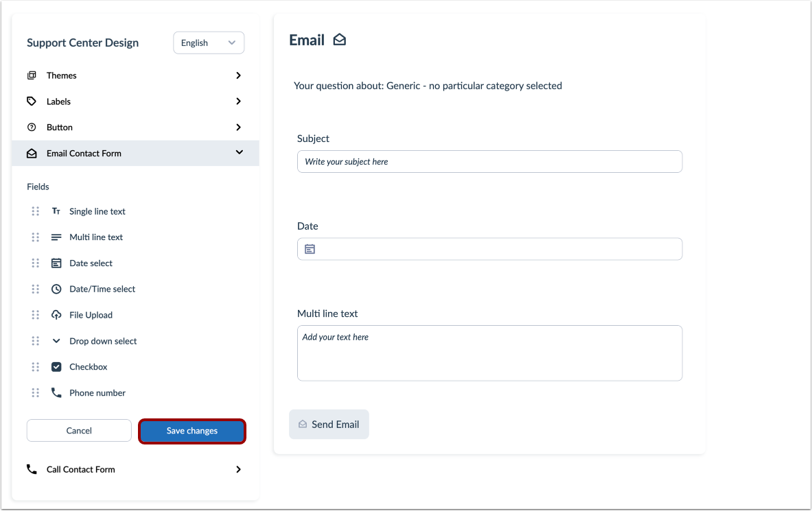Expand Call Contact Form using its chevron
The image size is (812, 511).
(x=238, y=469)
